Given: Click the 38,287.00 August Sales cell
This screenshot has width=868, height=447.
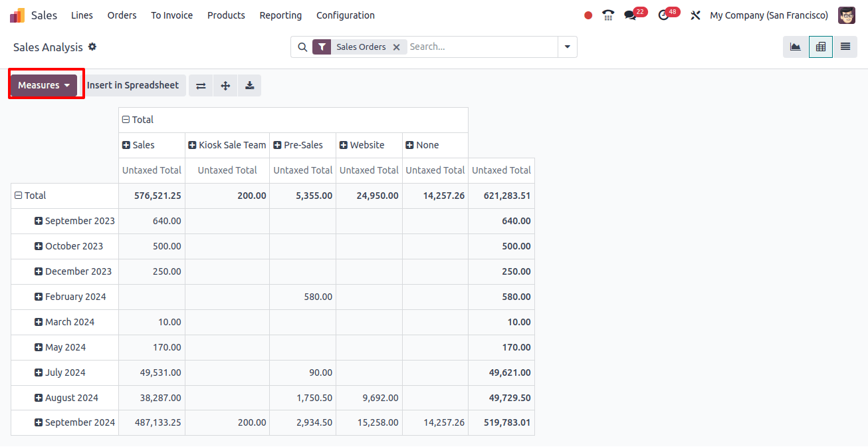Looking at the screenshot, I should (x=152, y=398).
